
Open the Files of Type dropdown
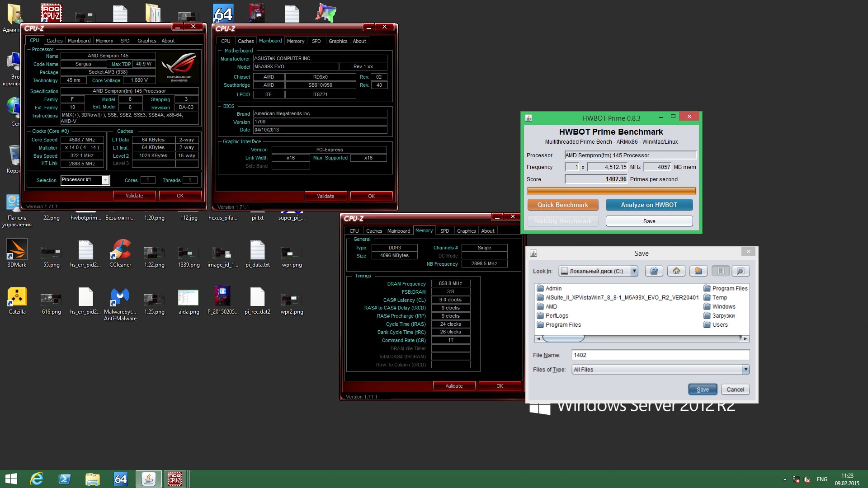click(x=745, y=370)
